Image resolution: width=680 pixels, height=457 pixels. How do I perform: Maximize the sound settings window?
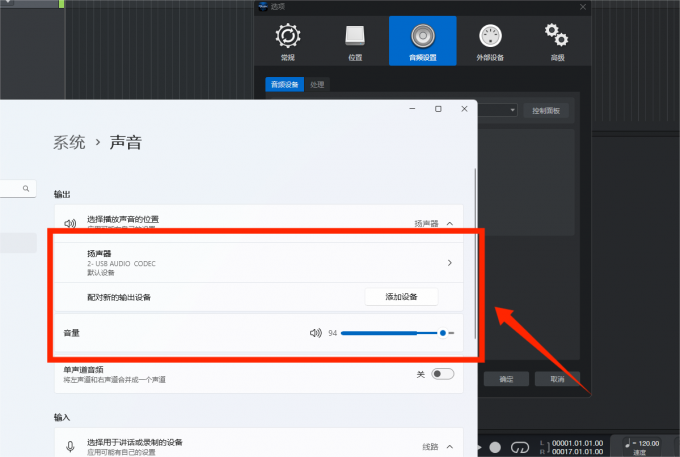tap(438, 108)
